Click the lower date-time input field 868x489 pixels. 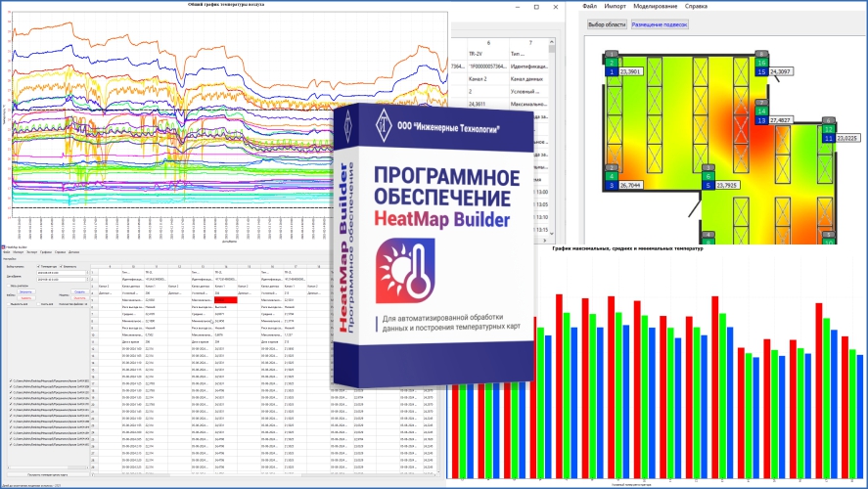click(x=61, y=280)
